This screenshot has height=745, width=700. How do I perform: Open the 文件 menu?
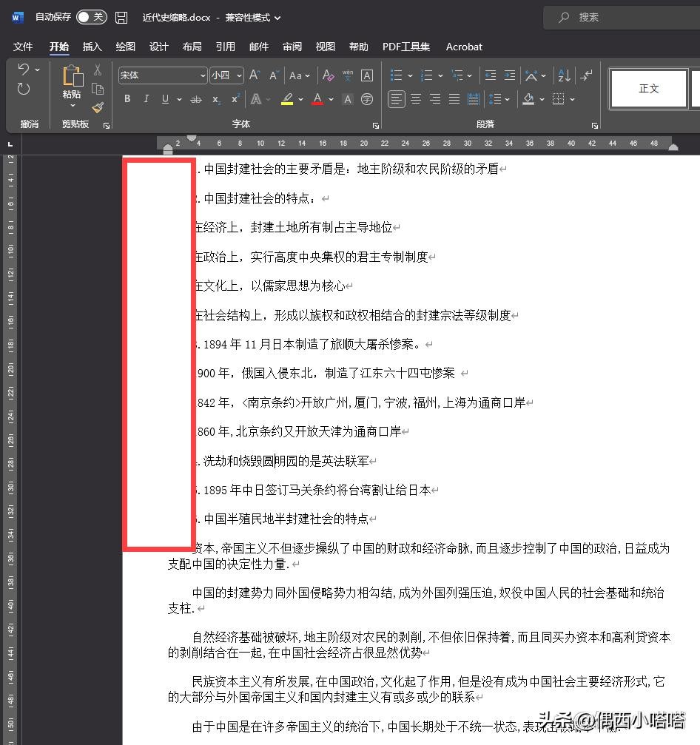pyautogui.click(x=23, y=47)
